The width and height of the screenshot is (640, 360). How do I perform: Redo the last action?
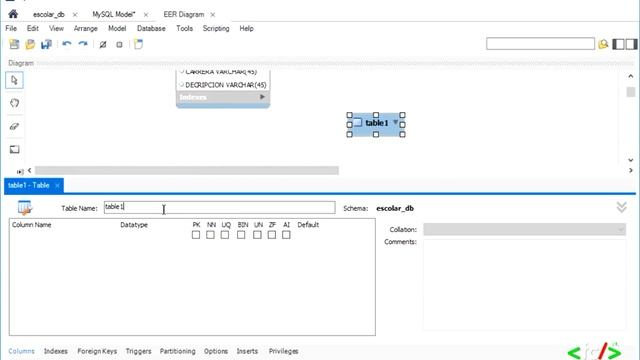coord(83,44)
